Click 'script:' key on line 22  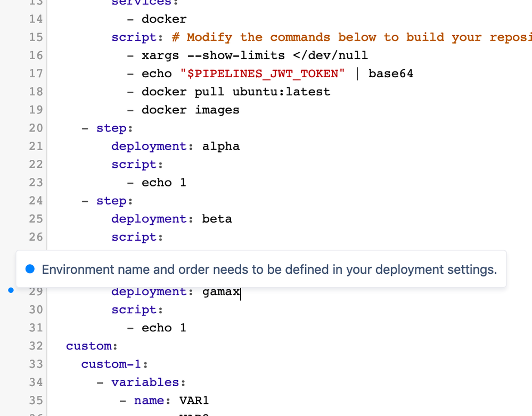137,164
